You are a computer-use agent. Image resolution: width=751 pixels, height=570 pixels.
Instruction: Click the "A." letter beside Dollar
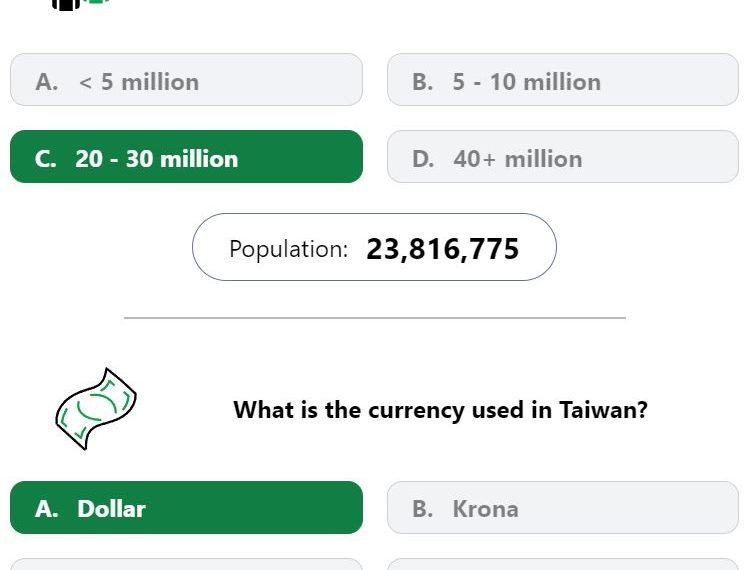click(x=46, y=509)
